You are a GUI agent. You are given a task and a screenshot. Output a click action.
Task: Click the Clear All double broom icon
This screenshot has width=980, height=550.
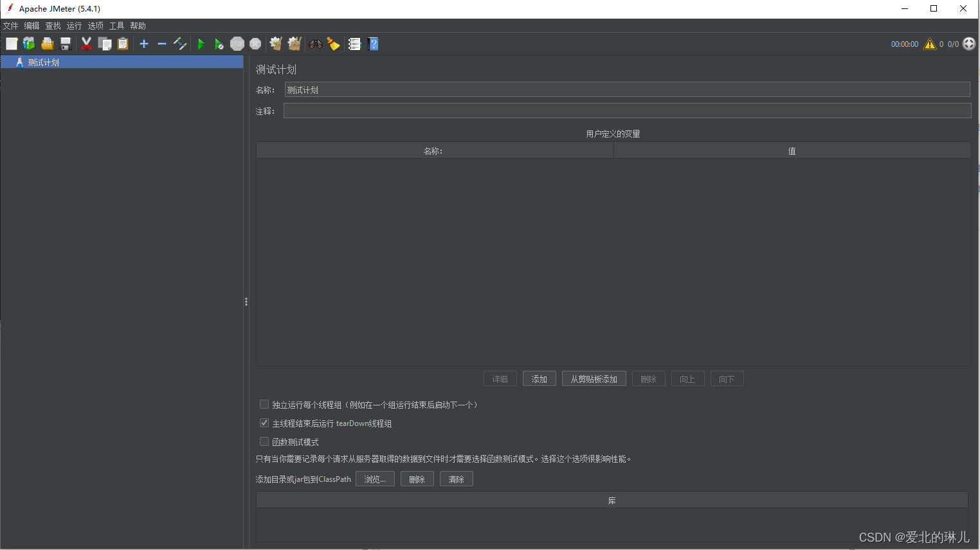(x=295, y=44)
